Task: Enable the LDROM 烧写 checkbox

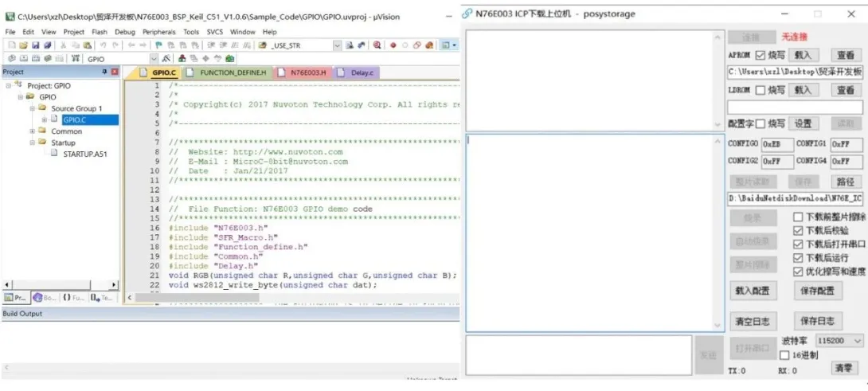Action: 760,90
